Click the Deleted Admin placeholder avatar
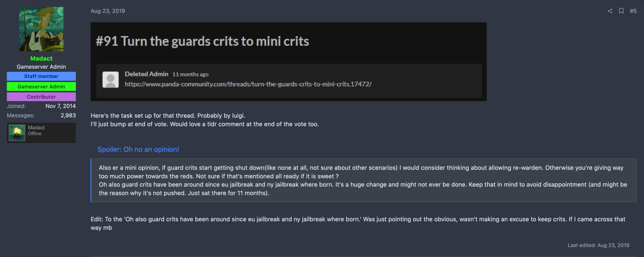Viewport: 644px width, 257px height. [110, 80]
